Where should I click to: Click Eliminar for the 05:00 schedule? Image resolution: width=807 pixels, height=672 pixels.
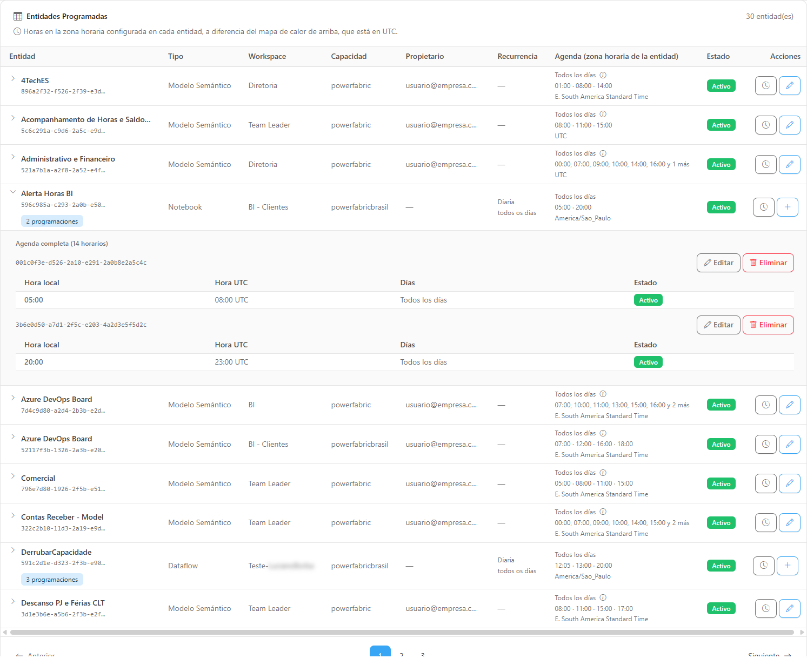(768, 263)
